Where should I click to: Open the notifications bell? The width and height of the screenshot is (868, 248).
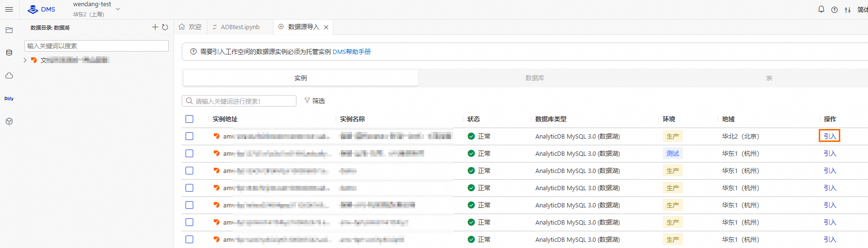coord(821,9)
